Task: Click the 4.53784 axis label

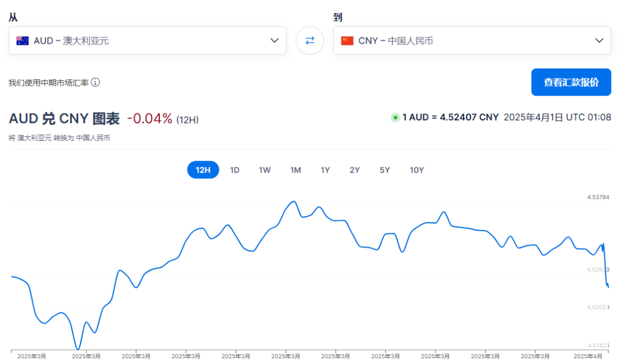Action: [x=598, y=197]
